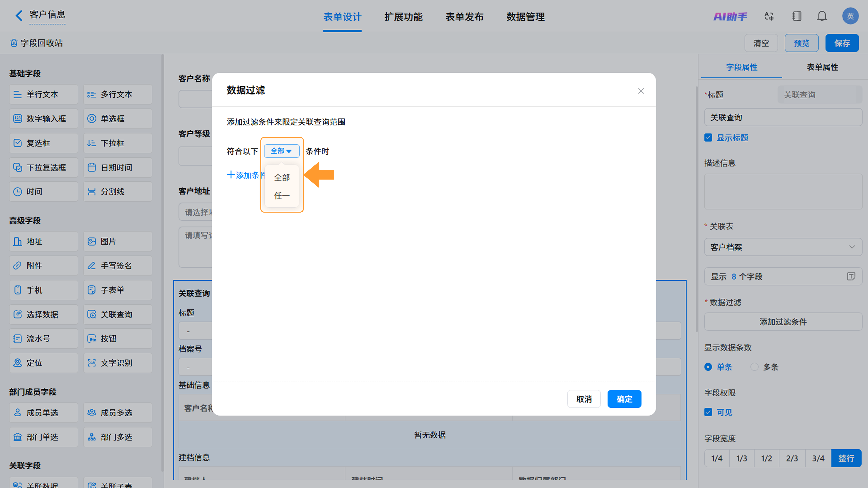Select the 子表单 field
This screenshot has width=868, height=488.
click(118, 290)
